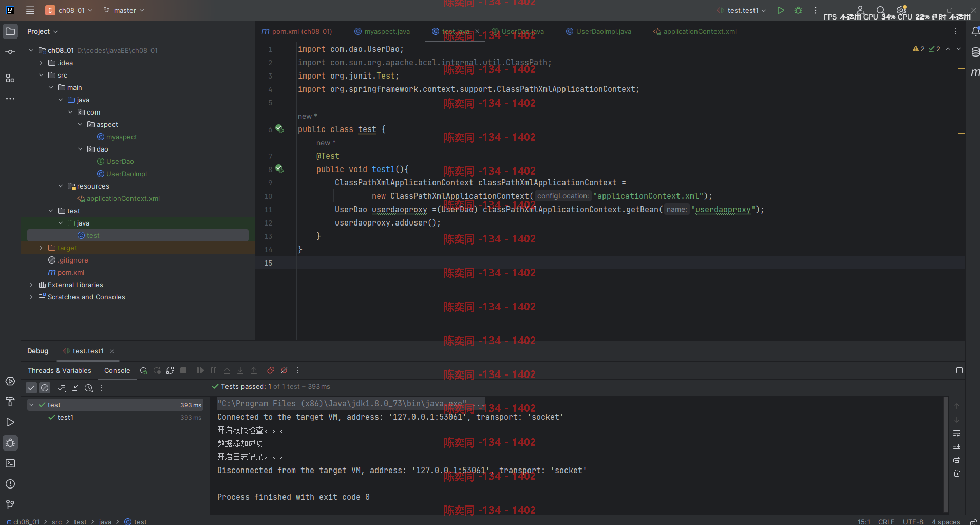980x525 pixels.
Task: Go to next highlighted error arrow
Action: click(959, 49)
